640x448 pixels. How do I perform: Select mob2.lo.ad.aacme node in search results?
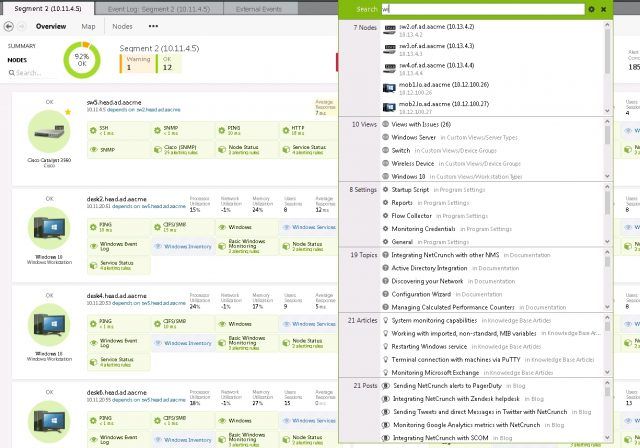pyautogui.click(x=492, y=107)
